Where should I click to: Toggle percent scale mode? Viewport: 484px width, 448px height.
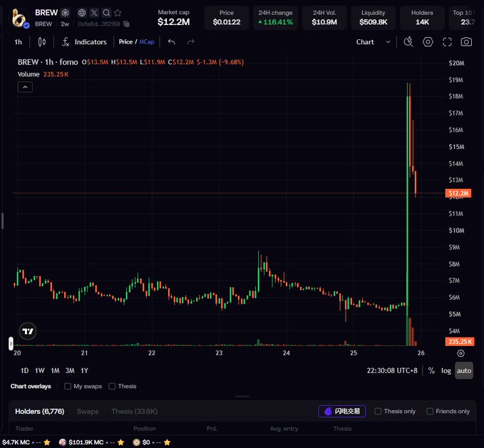[x=431, y=370]
